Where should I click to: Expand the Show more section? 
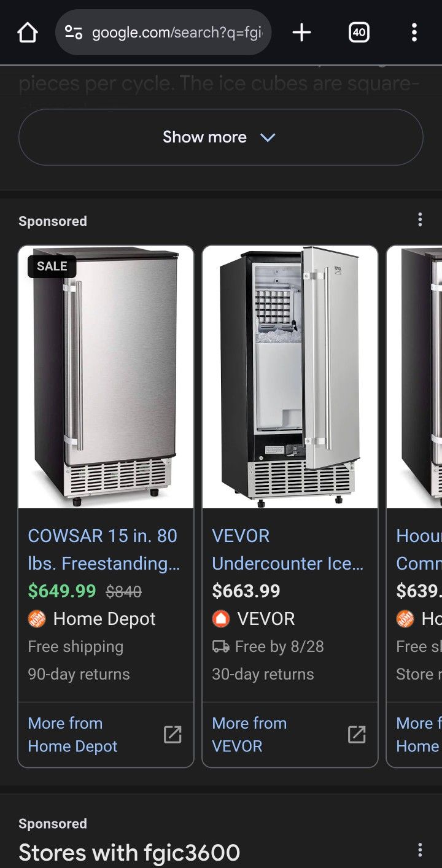pyautogui.click(x=220, y=137)
